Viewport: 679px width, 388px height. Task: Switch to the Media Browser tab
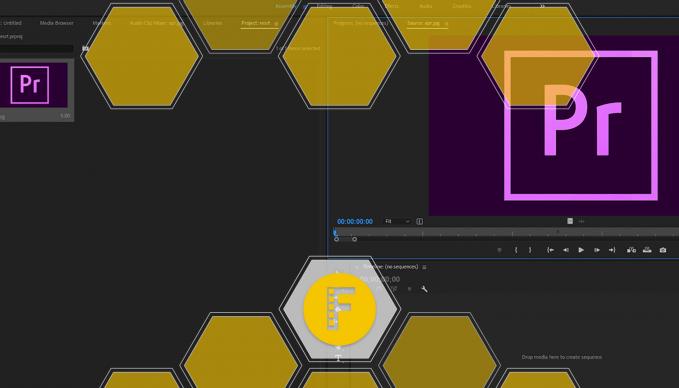(57, 23)
